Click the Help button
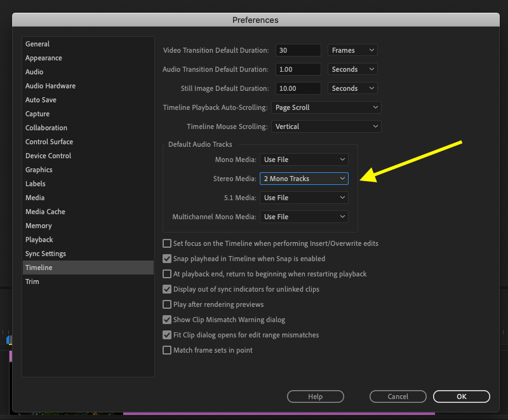Screen dimensions: 508x420 click(316, 396)
